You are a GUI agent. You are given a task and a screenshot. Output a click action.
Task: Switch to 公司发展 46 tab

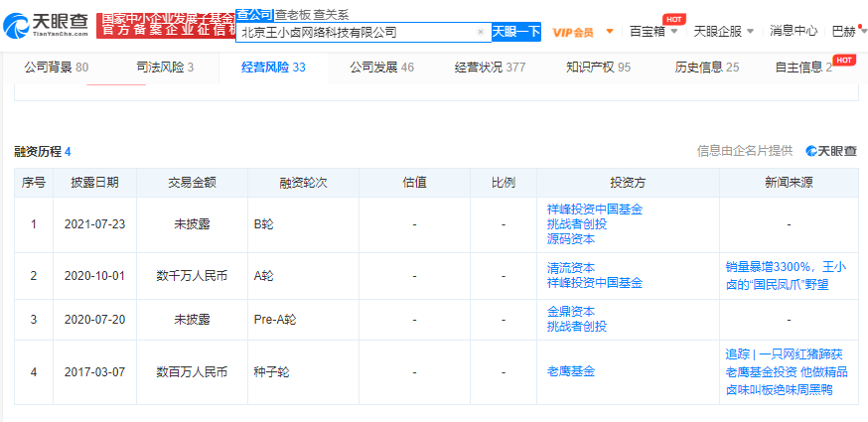[x=382, y=68]
